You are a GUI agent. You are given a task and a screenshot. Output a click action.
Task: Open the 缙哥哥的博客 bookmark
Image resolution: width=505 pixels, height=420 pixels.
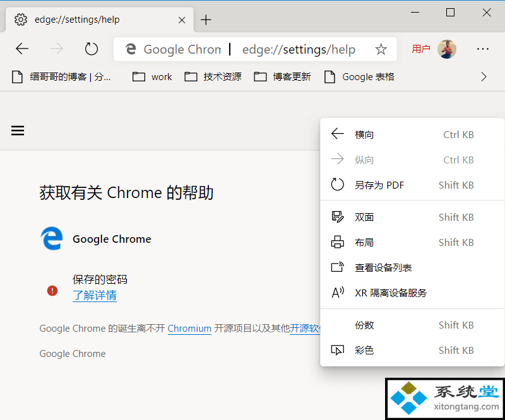[x=61, y=77]
